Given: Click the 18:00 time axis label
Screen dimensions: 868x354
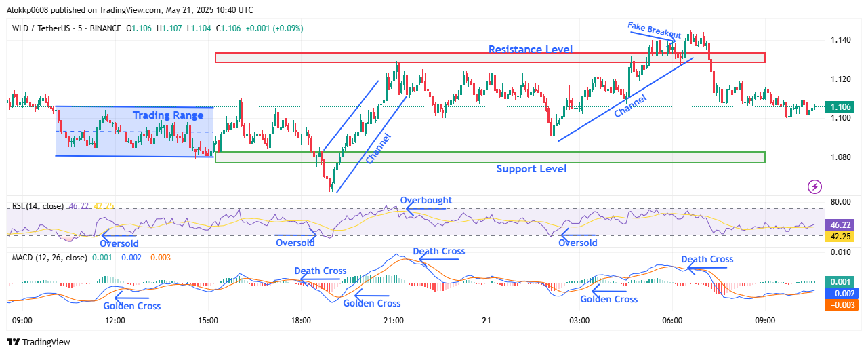Looking at the screenshot, I should pos(301,320).
